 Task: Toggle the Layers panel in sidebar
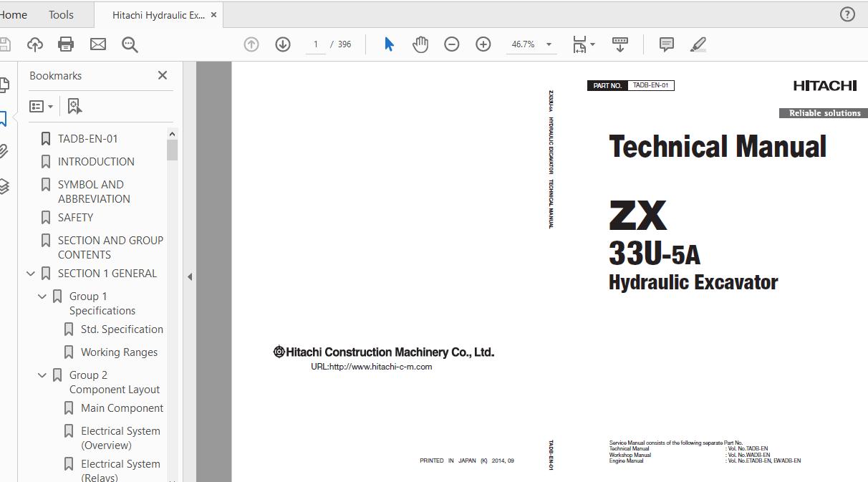pos(4,186)
